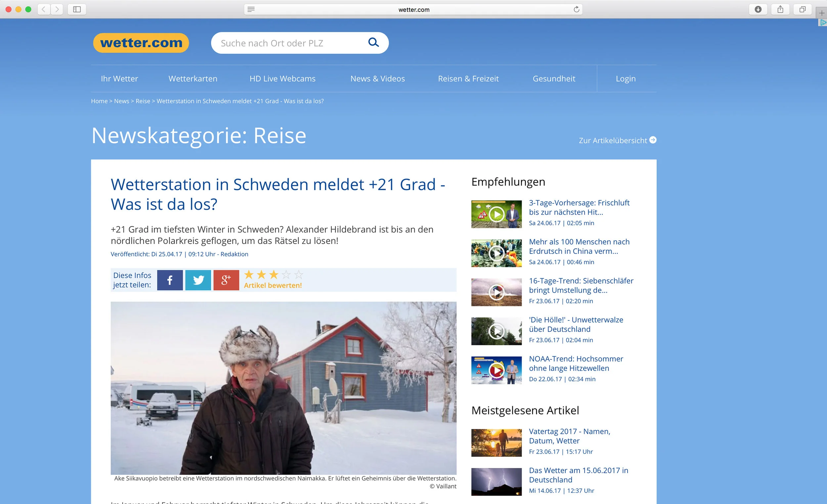Screen dimensions: 827x504
Task: Click the search magnifier icon
Action: click(373, 42)
